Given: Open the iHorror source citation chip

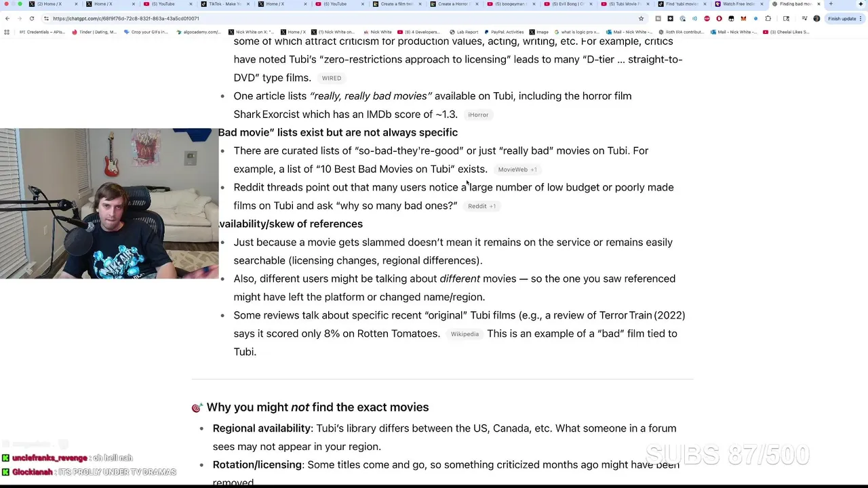Looking at the screenshot, I should 478,115.
